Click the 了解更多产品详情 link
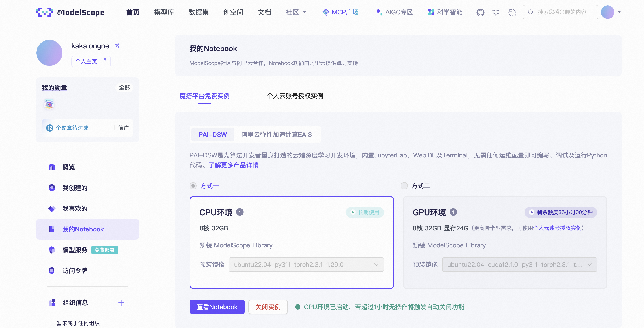The image size is (644, 328). click(234, 165)
